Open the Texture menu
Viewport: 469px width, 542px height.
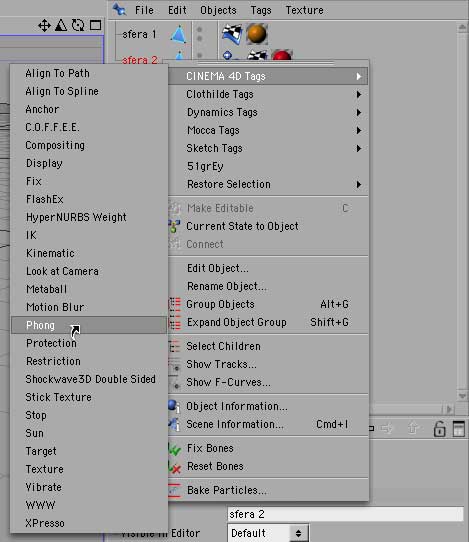point(304,10)
